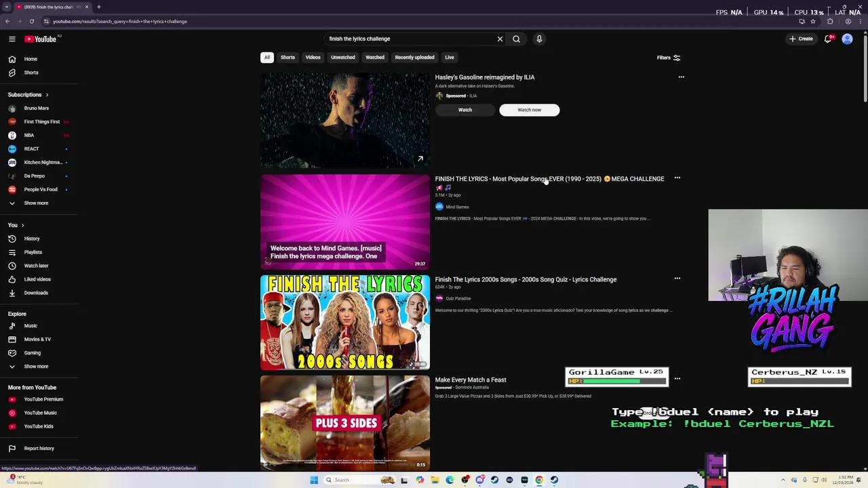Open Quiz Paradise channel link
The height and width of the screenshot is (488, 868).
tap(458, 298)
